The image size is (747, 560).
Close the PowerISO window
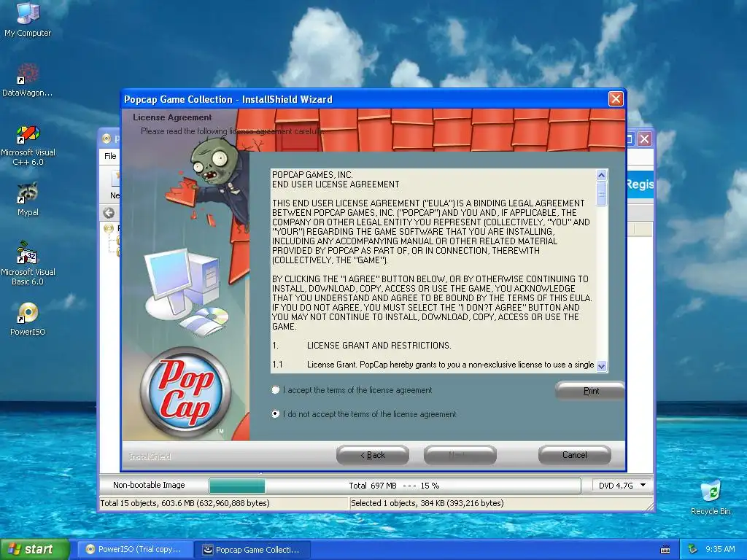tap(645, 139)
